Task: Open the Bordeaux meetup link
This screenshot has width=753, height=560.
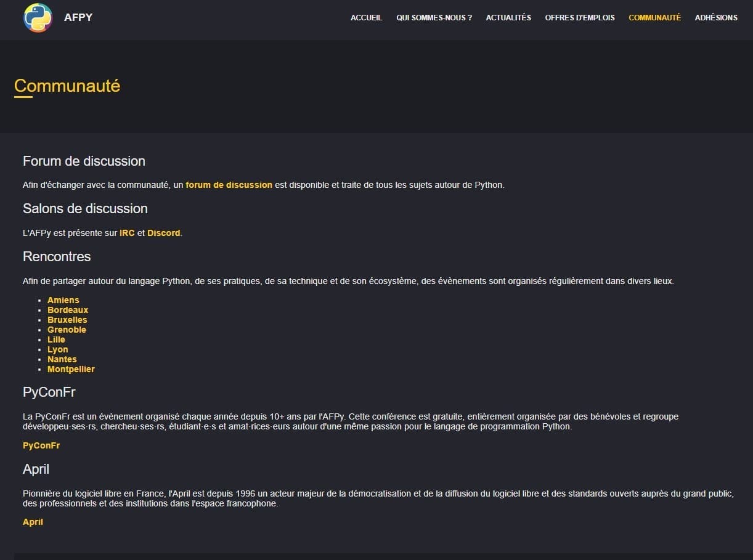Action: coord(68,310)
